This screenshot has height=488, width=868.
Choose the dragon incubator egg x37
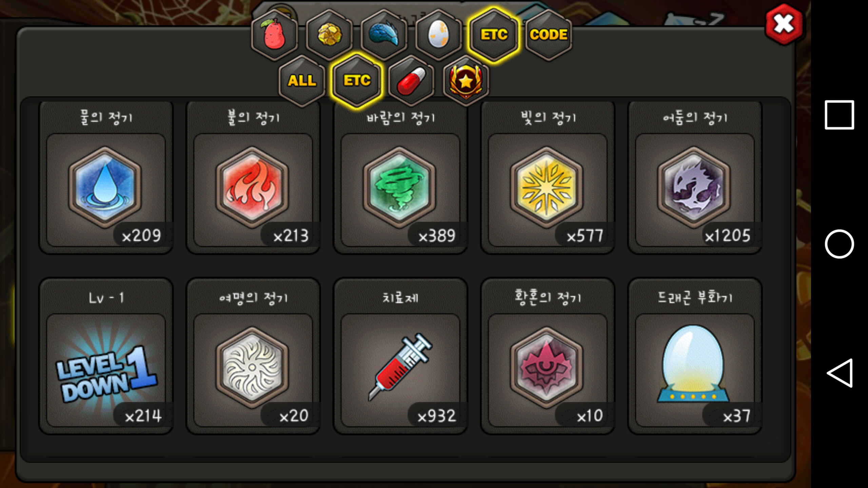[x=695, y=356]
